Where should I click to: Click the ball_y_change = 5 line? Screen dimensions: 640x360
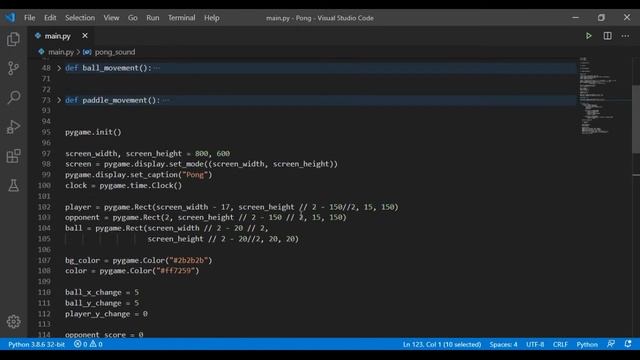[102, 303]
